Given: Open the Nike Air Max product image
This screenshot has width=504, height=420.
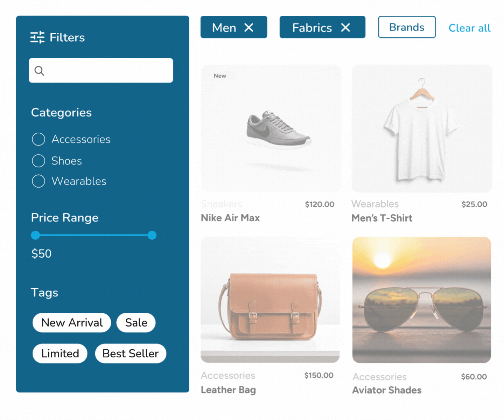Looking at the screenshot, I should pyautogui.click(x=271, y=128).
